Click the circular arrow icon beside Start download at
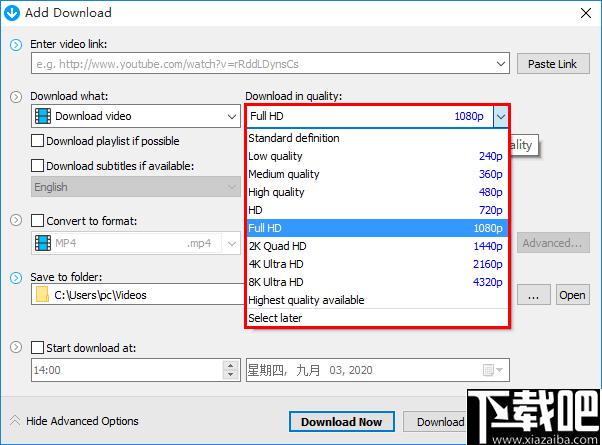 (15, 348)
